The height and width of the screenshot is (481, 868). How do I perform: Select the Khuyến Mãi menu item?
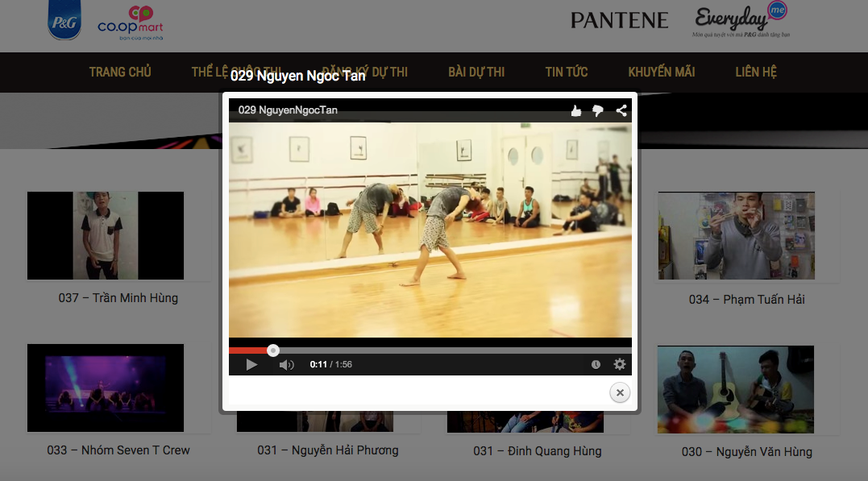coord(662,73)
